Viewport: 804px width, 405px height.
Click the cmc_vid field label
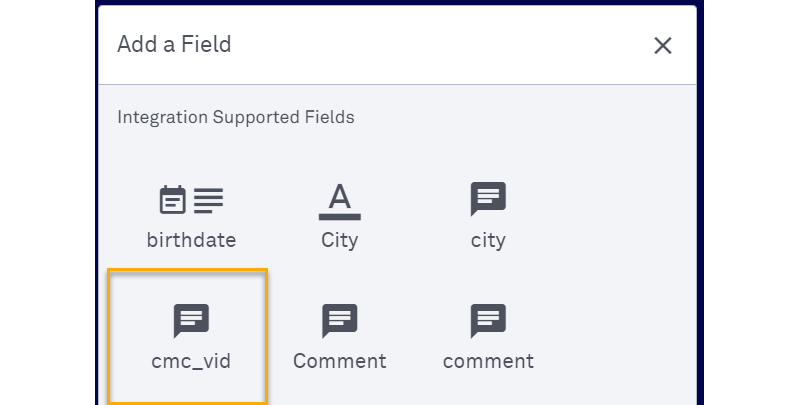point(191,361)
